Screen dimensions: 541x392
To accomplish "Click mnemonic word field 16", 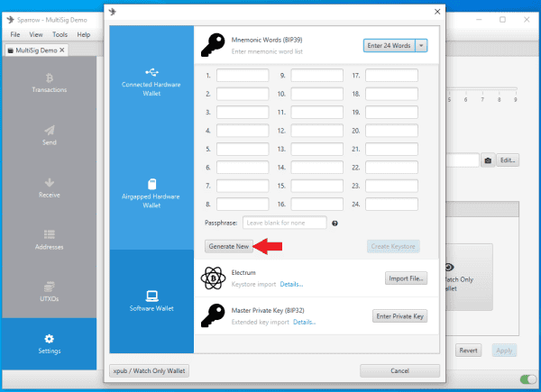I will pos(317,204).
